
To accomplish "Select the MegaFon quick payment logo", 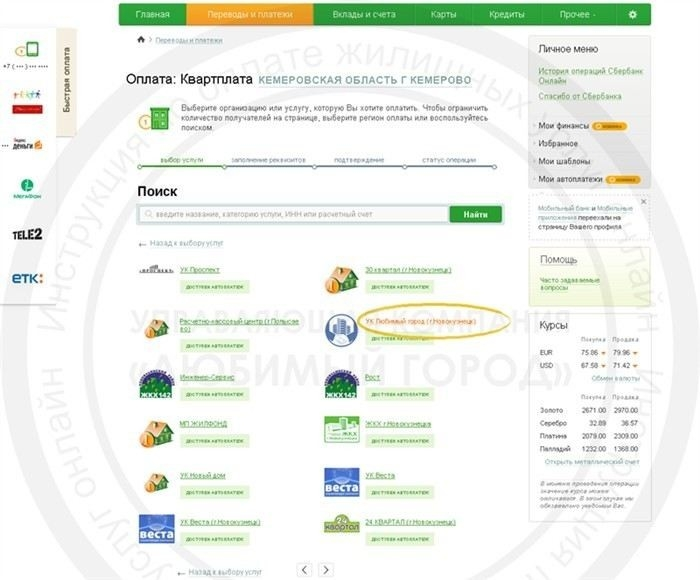I will [27, 188].
